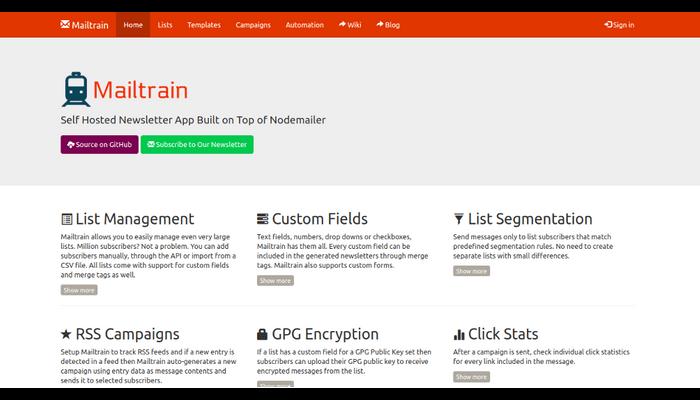Image resolution: width=700 pixels, height=400 pixels.
Task: Expand List Segmentation with Show more
Action: [471, 271]
